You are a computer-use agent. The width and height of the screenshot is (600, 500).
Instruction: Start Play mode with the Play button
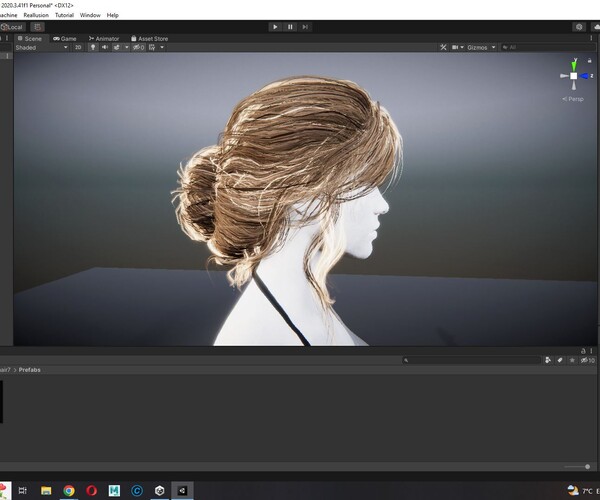(275, 27)
